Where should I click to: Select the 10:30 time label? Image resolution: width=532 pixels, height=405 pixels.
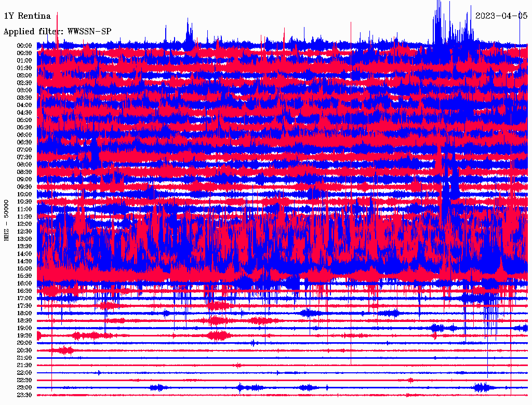(x=24, y=202)
